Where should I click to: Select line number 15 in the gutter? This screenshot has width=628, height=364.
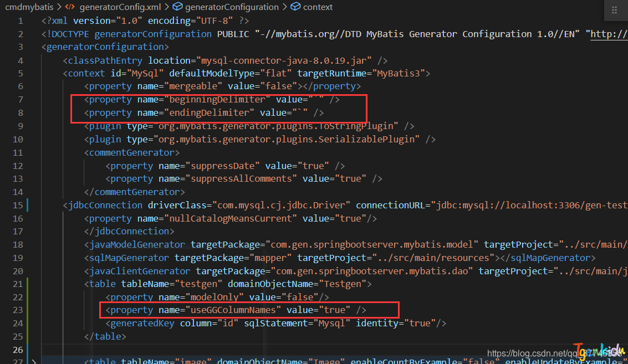pyautogui.click(x=18, y=206)
